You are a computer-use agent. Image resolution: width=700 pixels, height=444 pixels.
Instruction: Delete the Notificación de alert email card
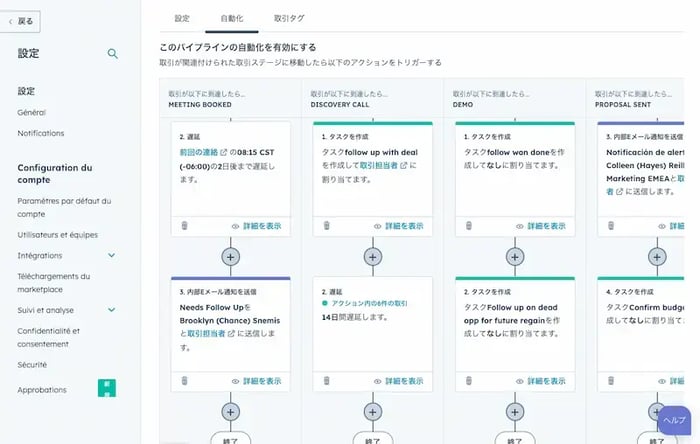[611, 226]
